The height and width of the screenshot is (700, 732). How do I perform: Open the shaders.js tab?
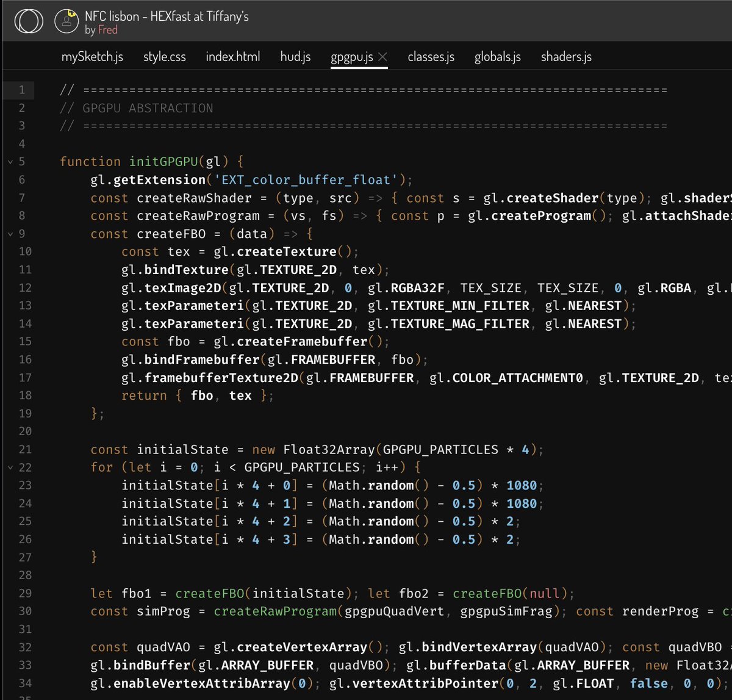coord(566,57)
